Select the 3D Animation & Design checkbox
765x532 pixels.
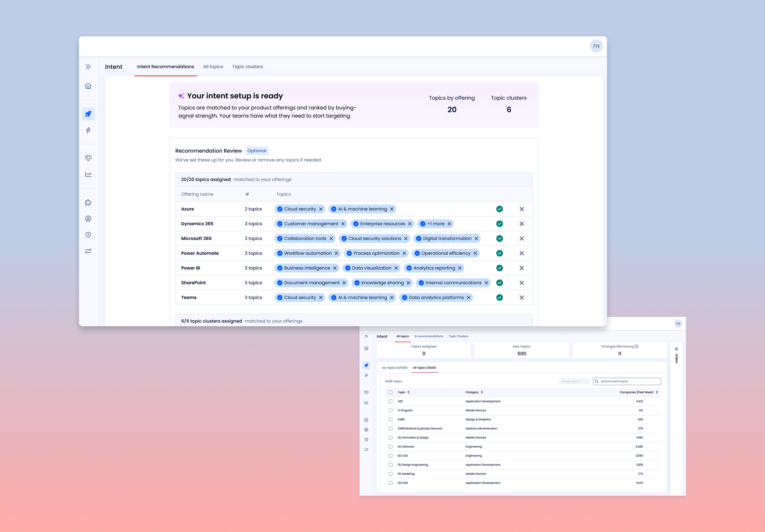[390, 438]
